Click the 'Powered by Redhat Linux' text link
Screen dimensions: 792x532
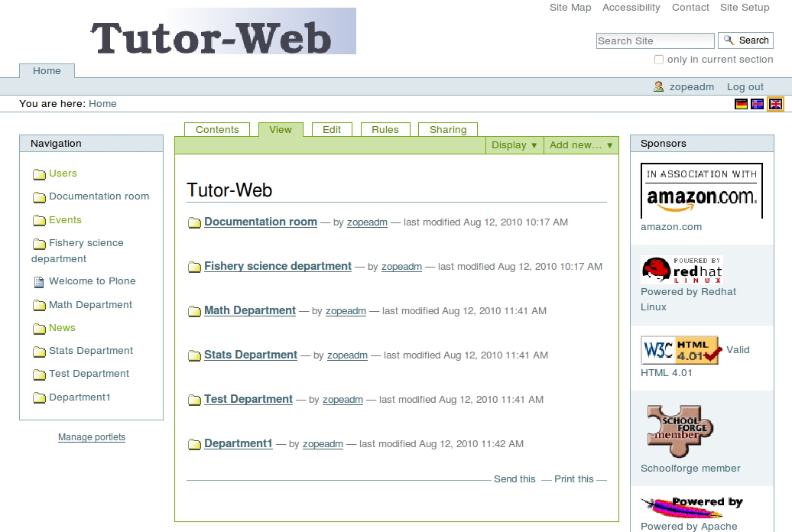(688, 299)
